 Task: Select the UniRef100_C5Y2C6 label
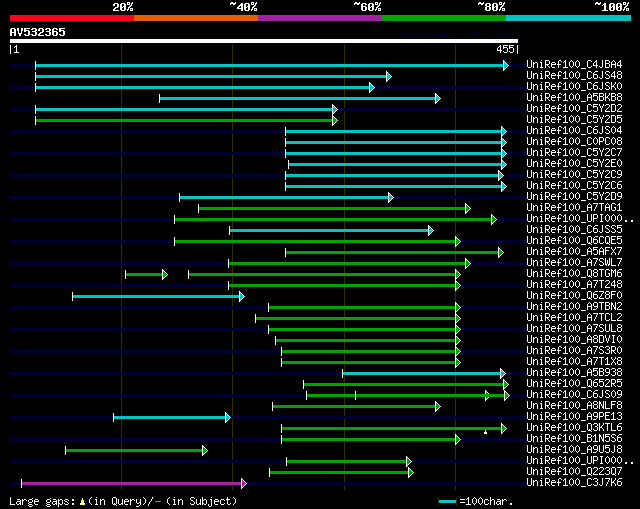click(574, 186)
